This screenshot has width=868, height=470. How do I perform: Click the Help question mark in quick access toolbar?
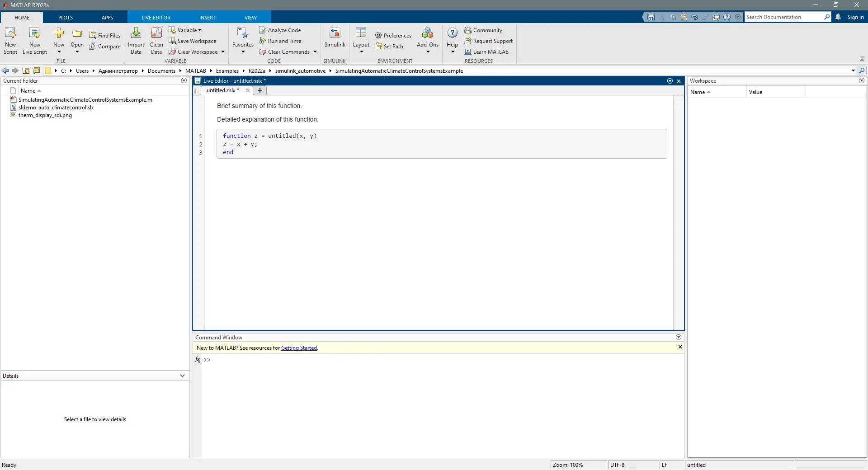727,17
